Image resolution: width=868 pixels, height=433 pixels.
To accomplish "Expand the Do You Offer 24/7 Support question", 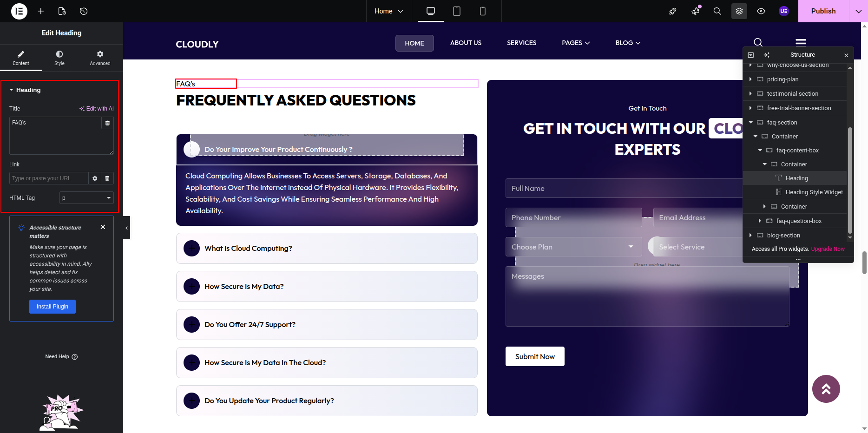I will coord(327,325).
